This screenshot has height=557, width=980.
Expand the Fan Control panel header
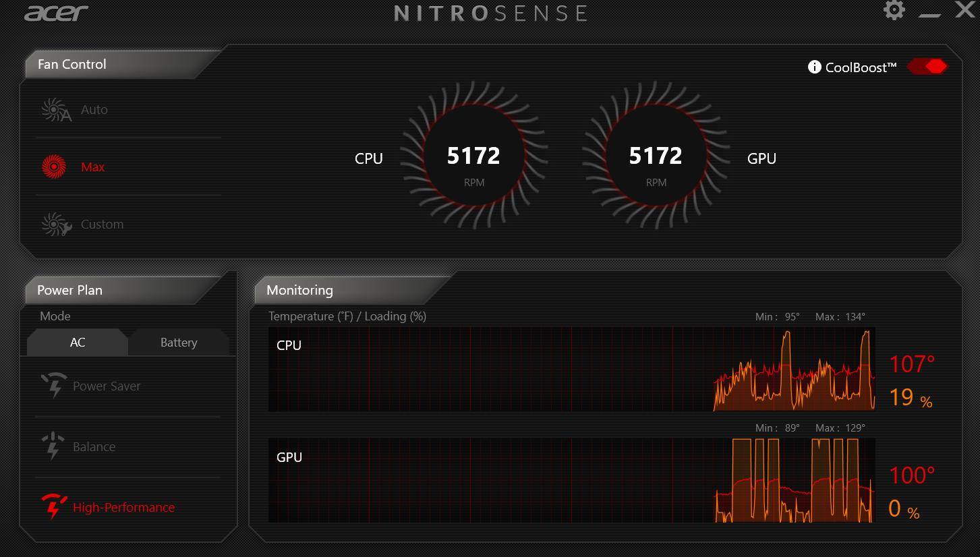(72, 64)
